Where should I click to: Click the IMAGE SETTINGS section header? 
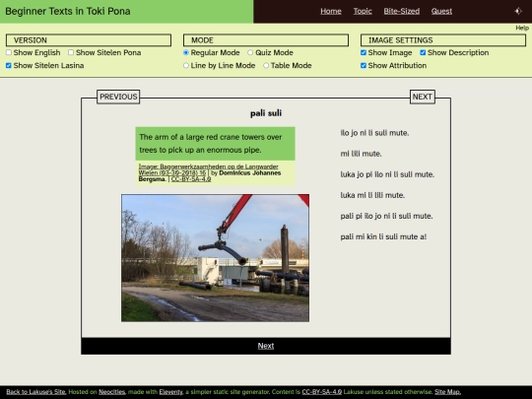(443, 40)
